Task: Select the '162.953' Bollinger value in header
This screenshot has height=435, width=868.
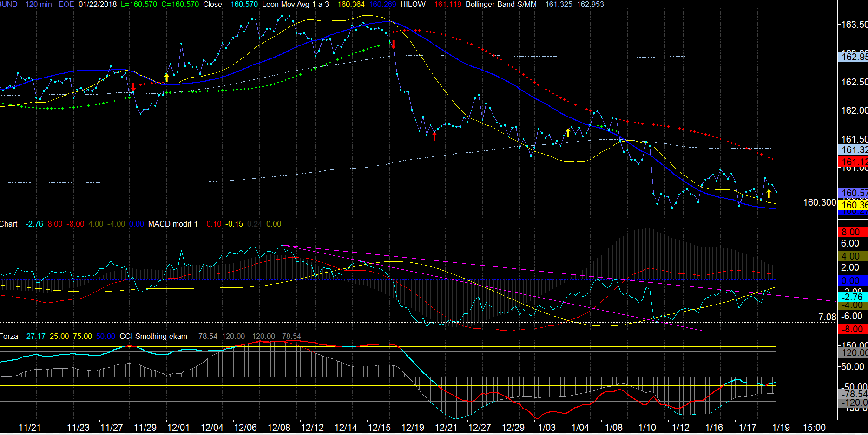Action: click(x=591, y=4)
